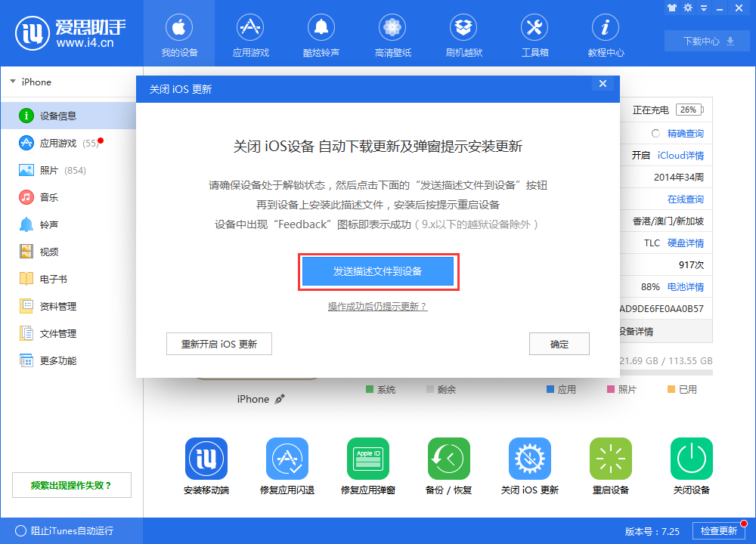This screenshot has width=756, height=544.
Task: Open the 修复应用闪退 fix-crash tool
Action: [287, 461]
